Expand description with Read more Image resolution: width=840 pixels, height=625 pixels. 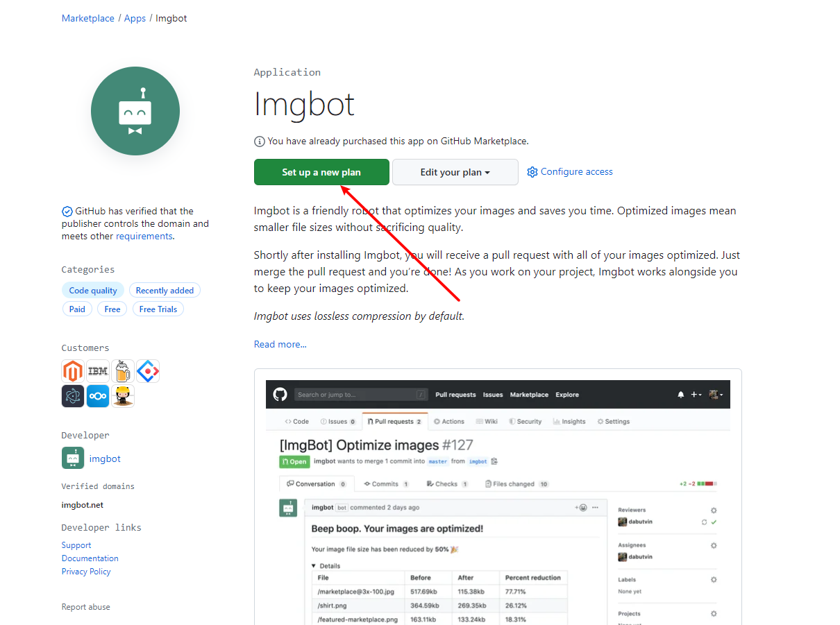280,344
